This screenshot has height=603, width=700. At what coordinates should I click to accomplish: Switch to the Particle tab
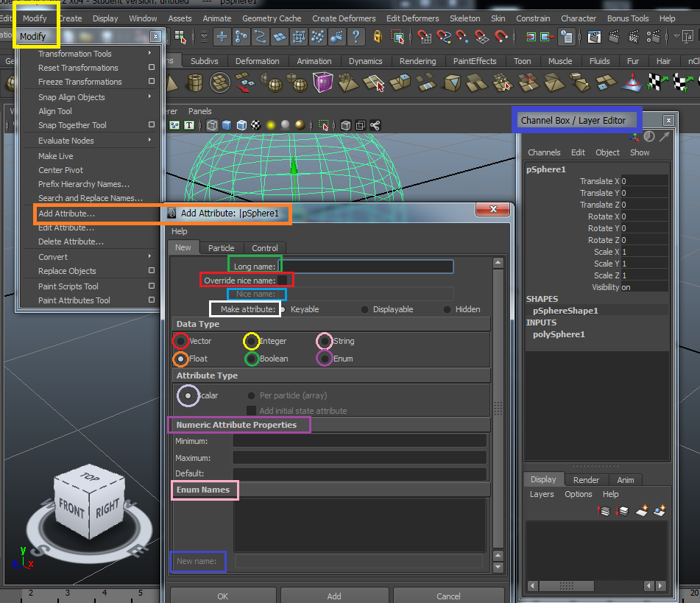(x=221, y=248)
